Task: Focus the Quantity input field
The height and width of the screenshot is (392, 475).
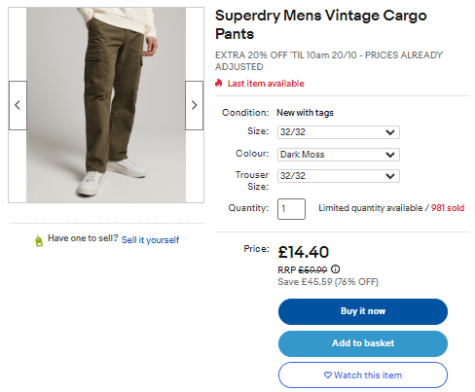Action: (x=291, y=209)
